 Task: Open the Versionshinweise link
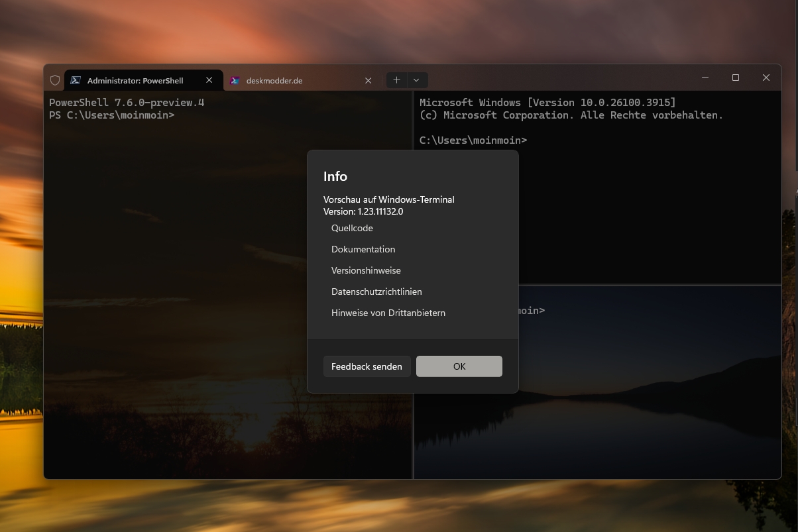[366, 270]
